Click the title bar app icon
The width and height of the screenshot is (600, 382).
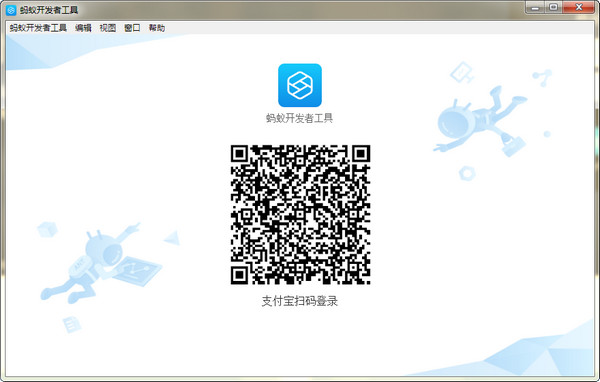11,10
